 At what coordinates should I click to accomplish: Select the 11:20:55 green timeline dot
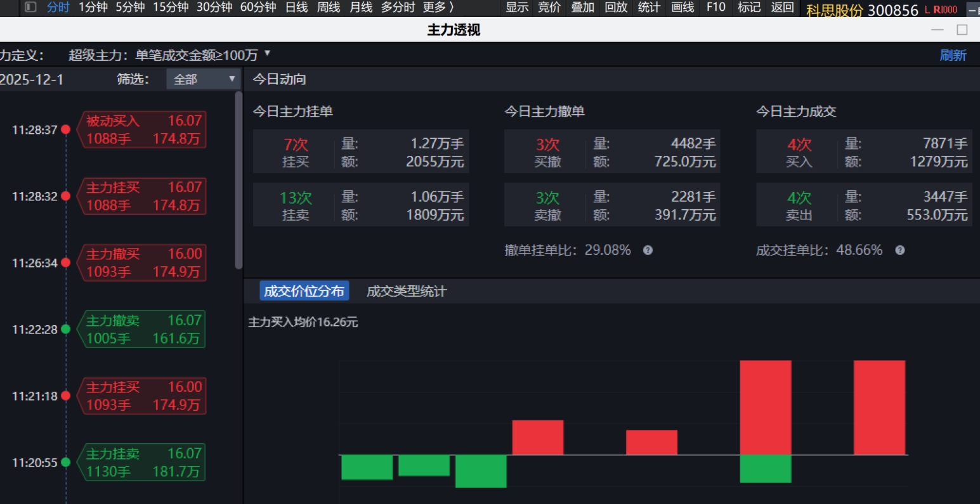click(x=65, y=462)
